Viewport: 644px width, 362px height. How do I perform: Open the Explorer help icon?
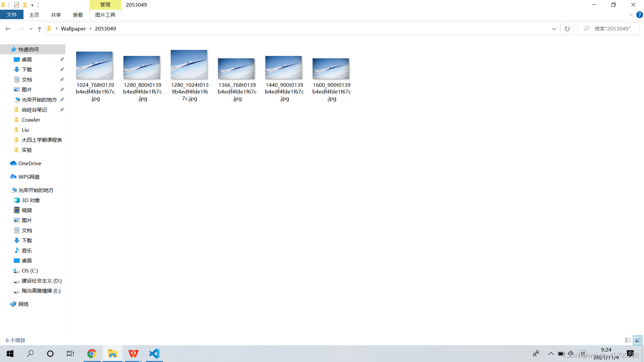pyautogui.click(x=640, y=15)
